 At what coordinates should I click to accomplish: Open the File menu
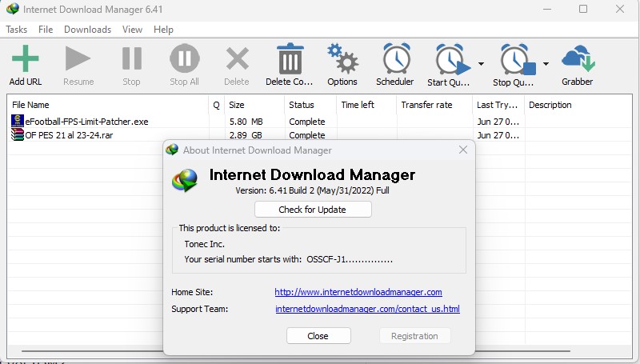pos(46,30)
